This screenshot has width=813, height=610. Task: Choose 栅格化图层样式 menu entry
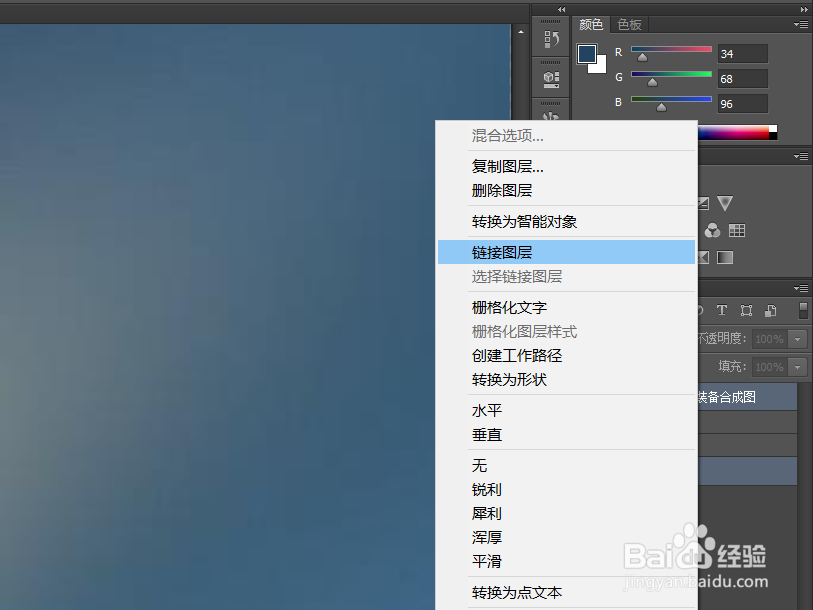coord(566,331)
